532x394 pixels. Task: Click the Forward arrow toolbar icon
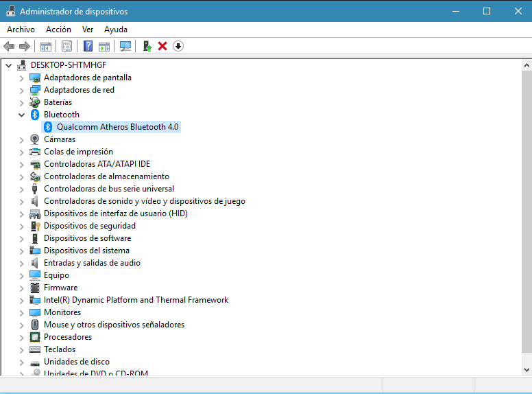(x=25, y=46)
